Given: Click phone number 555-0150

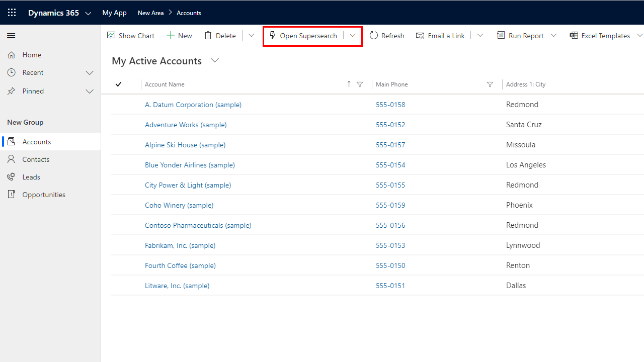Looking at the screenshot, I should point(390,265).
